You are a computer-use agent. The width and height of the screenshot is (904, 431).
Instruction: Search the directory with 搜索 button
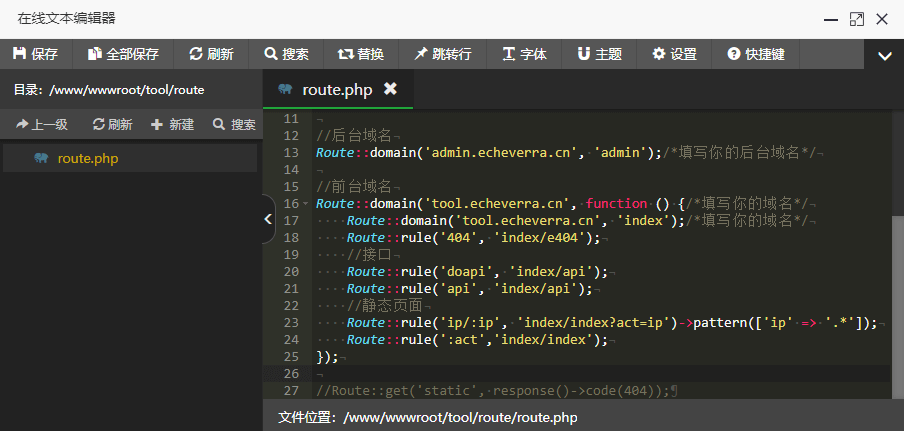point(234,124)
